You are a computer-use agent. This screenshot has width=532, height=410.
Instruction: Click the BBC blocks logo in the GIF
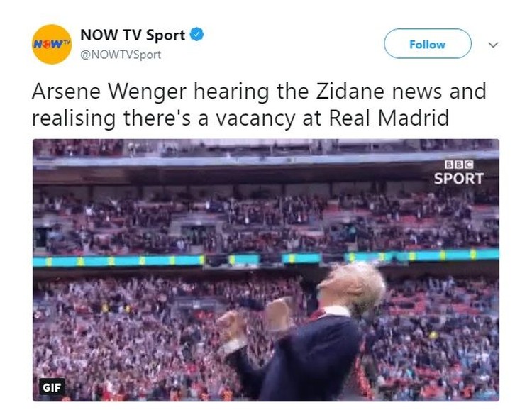(459, 165)
